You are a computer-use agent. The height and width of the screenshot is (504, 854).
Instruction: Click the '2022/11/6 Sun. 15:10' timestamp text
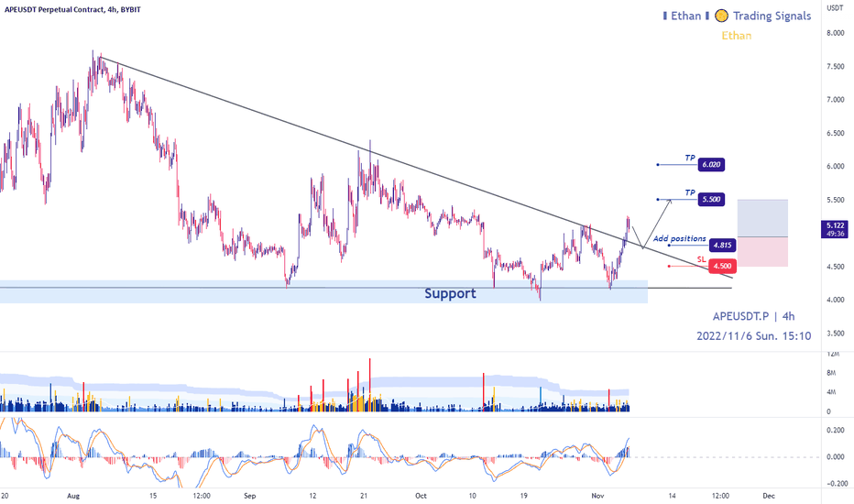tap(754, 336)
